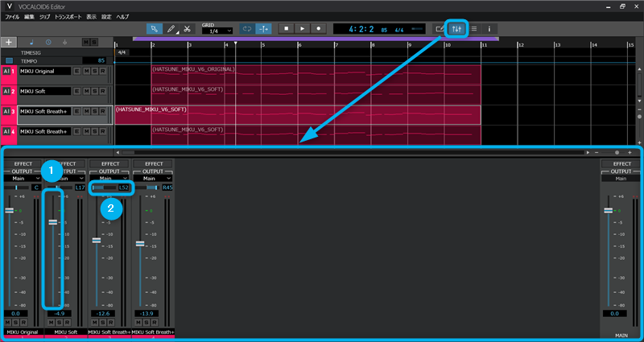Solo track 4 MIKU Soft Breath+
This screenshot has height=342, width=644.
pyautogui.click(x=94, y=131)
